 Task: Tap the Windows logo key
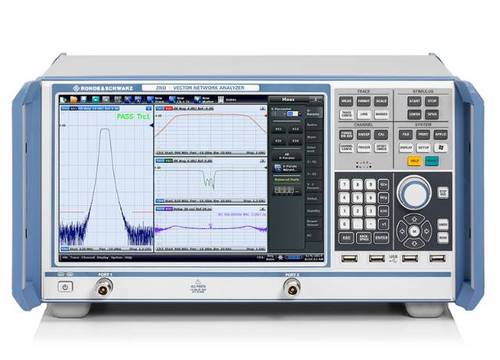(x=441, y=148)
